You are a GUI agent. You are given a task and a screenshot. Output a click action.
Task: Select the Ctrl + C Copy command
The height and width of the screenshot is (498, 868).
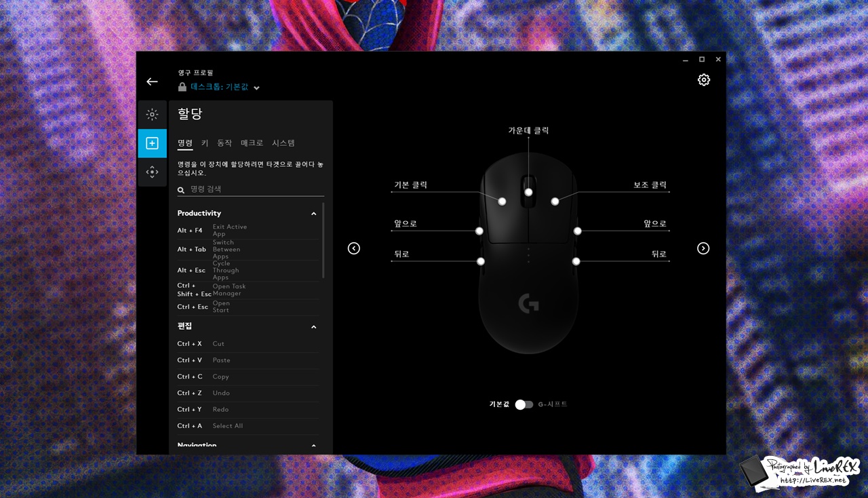pyautogui.click(x=248, y=377)
